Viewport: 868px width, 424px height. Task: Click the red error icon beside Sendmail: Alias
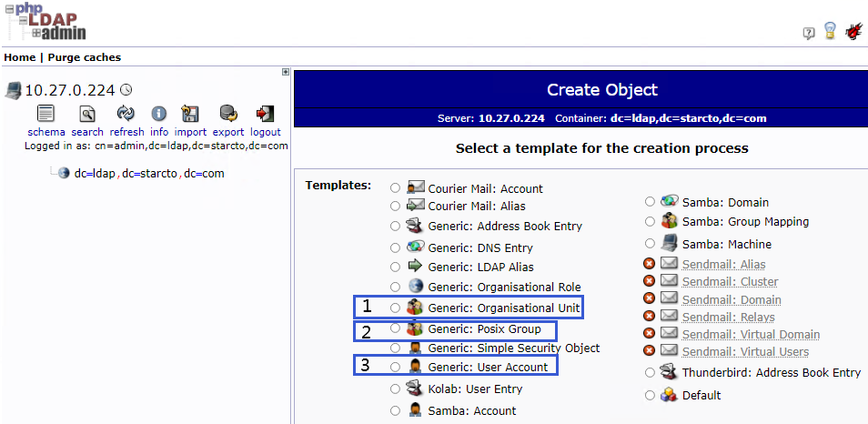650,264
